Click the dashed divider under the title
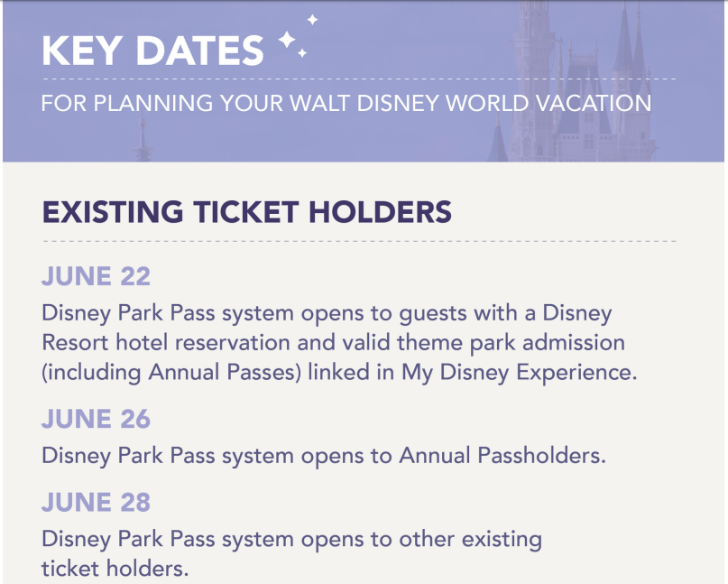Image resolution: width=728 pixels, height=584 pixels. point(359,79)
